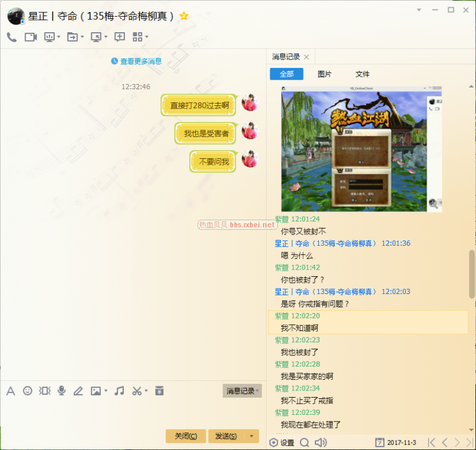The height and width of the screenshot is (450, 476).
Task: Toggle the speaker sound icon in history panel
Action: (x=321, y=442)
